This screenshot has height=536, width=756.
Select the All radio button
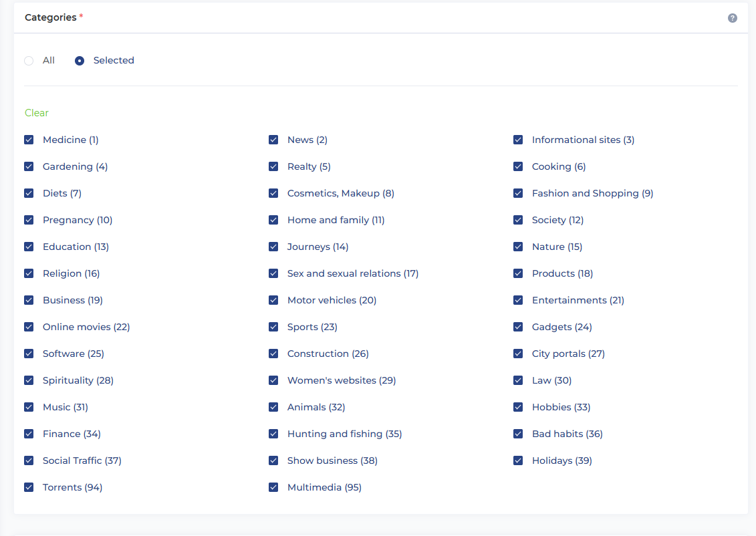point(29,61)
